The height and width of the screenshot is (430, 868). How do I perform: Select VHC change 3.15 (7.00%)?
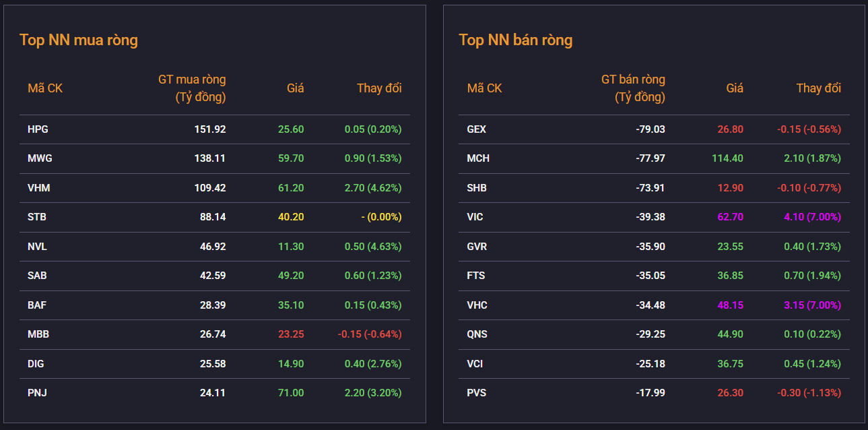point(812,305)
